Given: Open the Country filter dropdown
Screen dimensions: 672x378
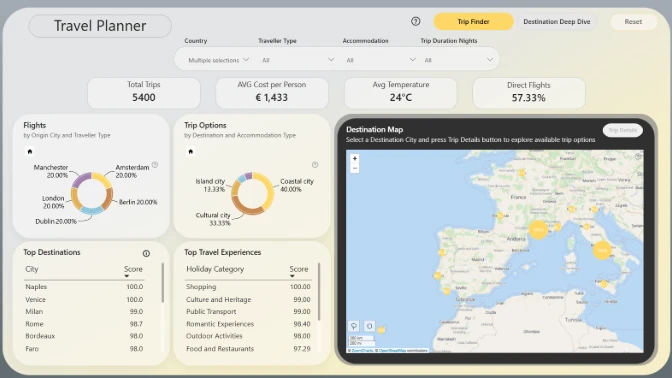Looking at the screenshot, I should [218, 60].
